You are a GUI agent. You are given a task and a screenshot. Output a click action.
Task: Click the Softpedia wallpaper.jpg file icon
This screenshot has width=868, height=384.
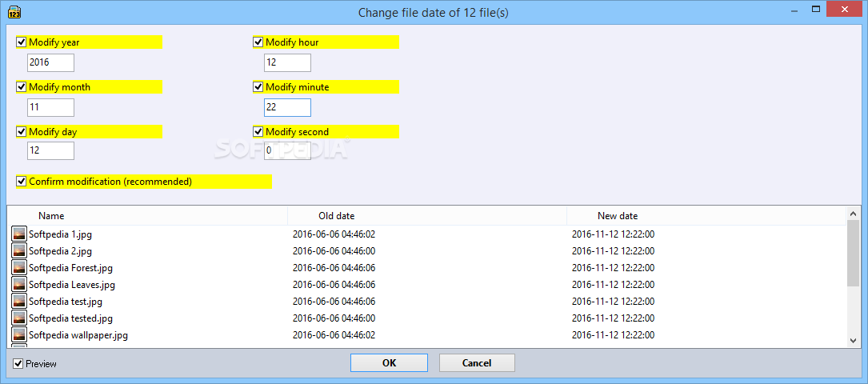pyautogui.click(x=19, y=335)
